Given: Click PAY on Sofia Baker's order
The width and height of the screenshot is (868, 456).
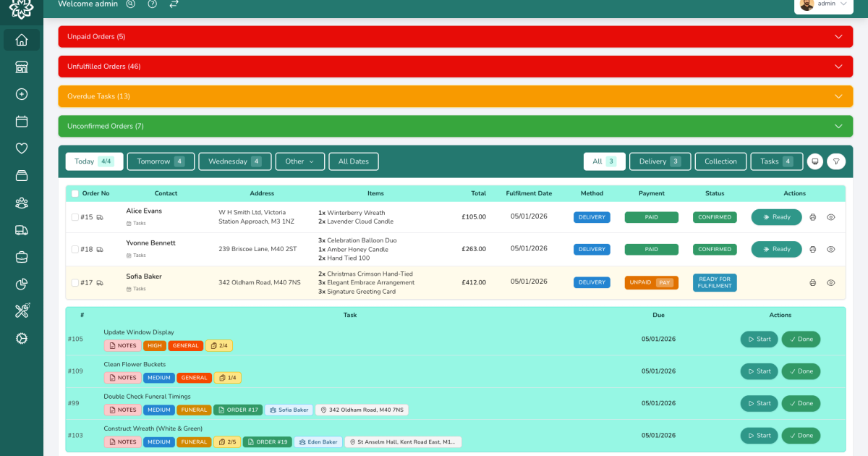Looking at the screenshot, I should point(664,283).
